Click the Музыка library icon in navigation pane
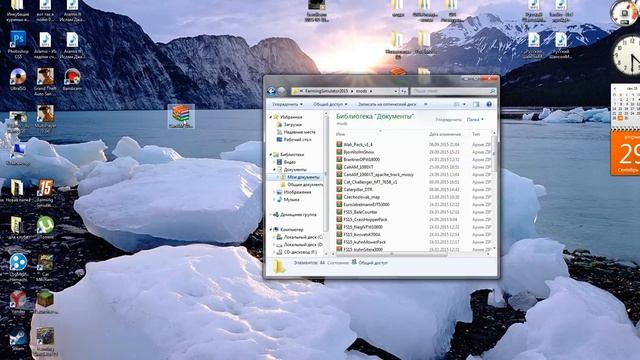640x360 pixels. [x=280, y=200]
